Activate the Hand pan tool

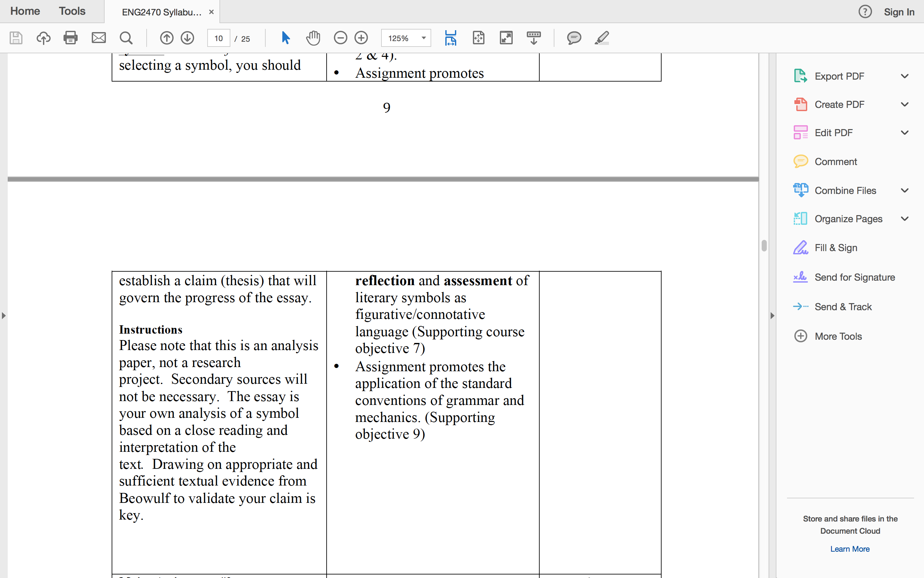[313, 38]
